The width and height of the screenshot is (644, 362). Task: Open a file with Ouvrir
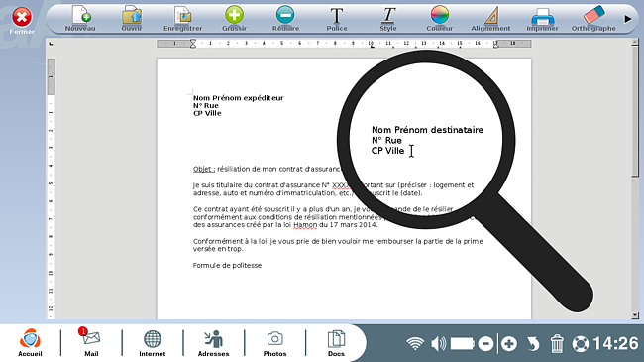(132, 19)
